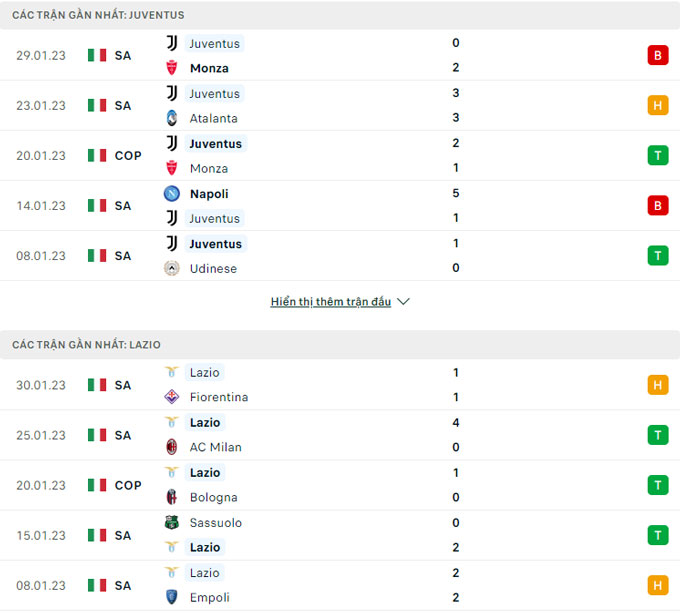Click the Atalanta club crest icon
This screenshot has height=613, width=680.
(x=172, y=118)
